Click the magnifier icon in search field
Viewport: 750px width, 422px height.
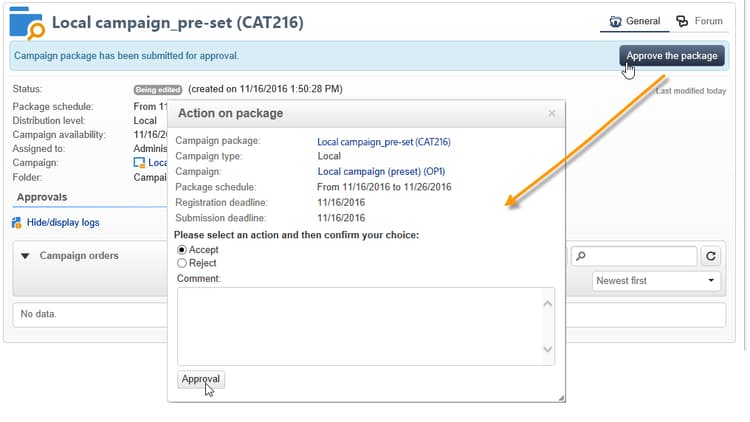580,257
